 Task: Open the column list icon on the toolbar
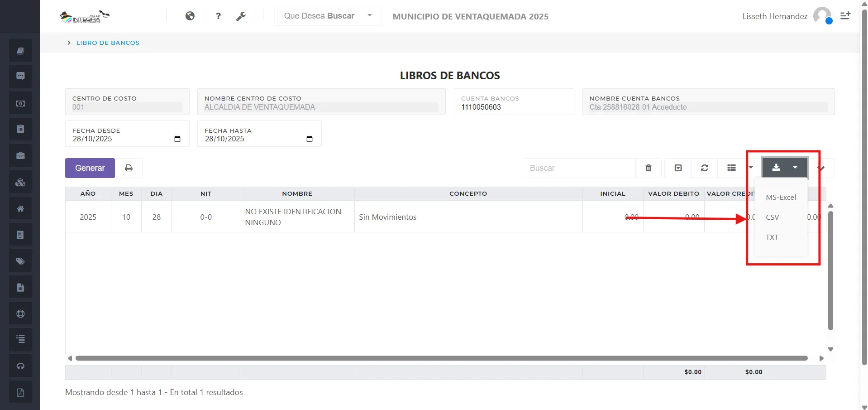731,168
